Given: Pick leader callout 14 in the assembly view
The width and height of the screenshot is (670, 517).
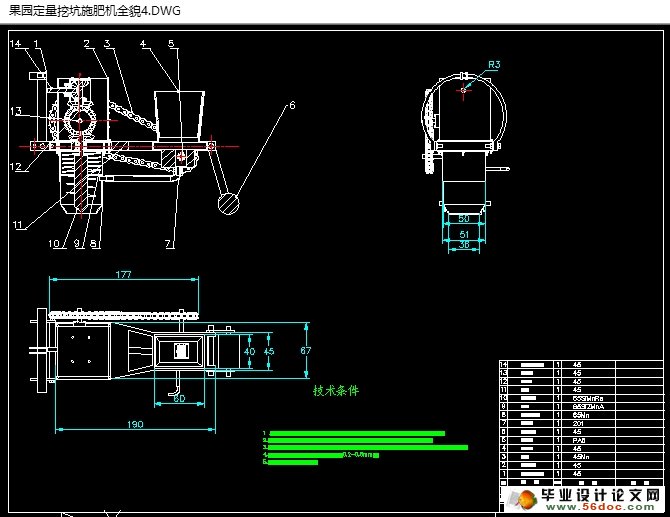Looking at the screenshot, I should pos(15,44).
